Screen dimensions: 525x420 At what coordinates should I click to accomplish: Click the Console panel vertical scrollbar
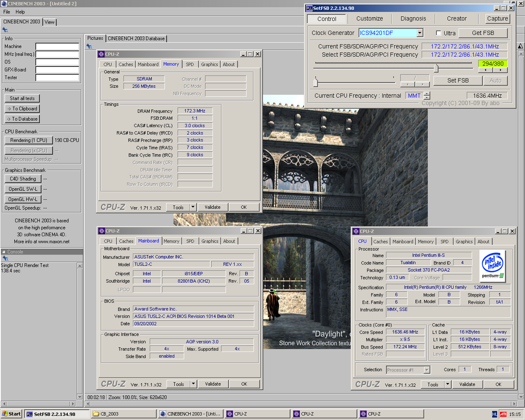click(x=80, y=331)
